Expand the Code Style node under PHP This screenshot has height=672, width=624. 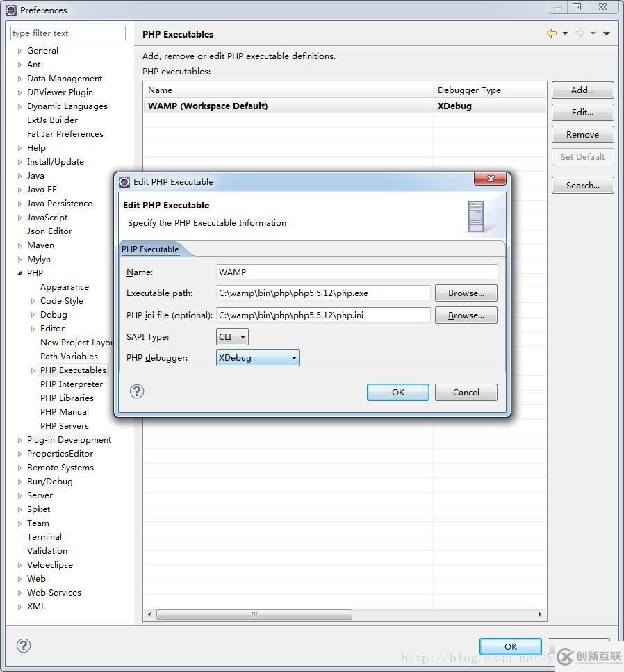[x=33, y=302]
